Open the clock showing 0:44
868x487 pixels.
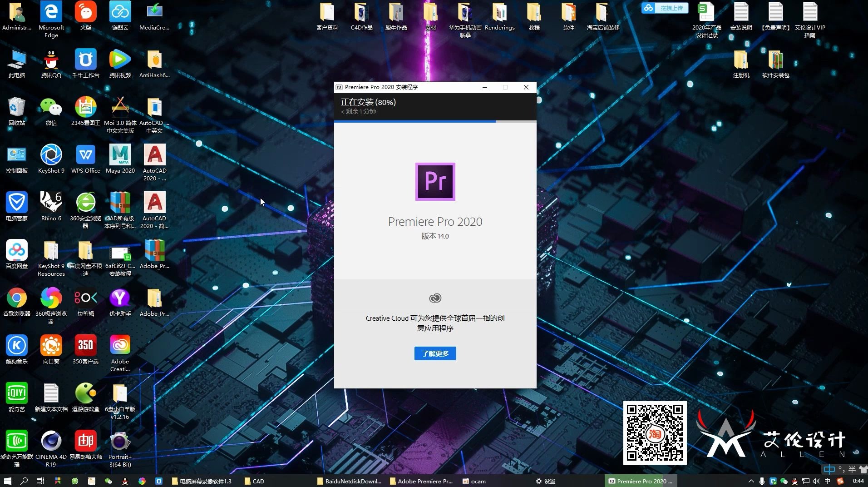pos(858,481)
